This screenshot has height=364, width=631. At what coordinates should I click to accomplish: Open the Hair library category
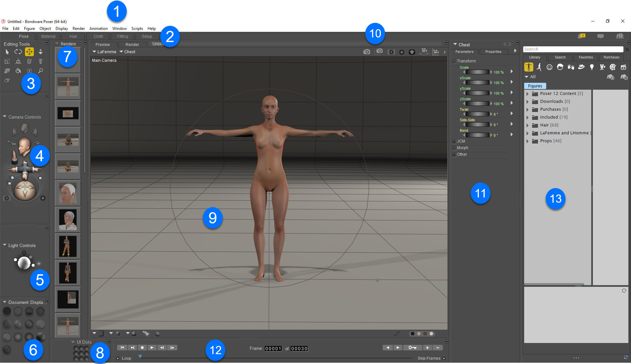click(560, 67)
